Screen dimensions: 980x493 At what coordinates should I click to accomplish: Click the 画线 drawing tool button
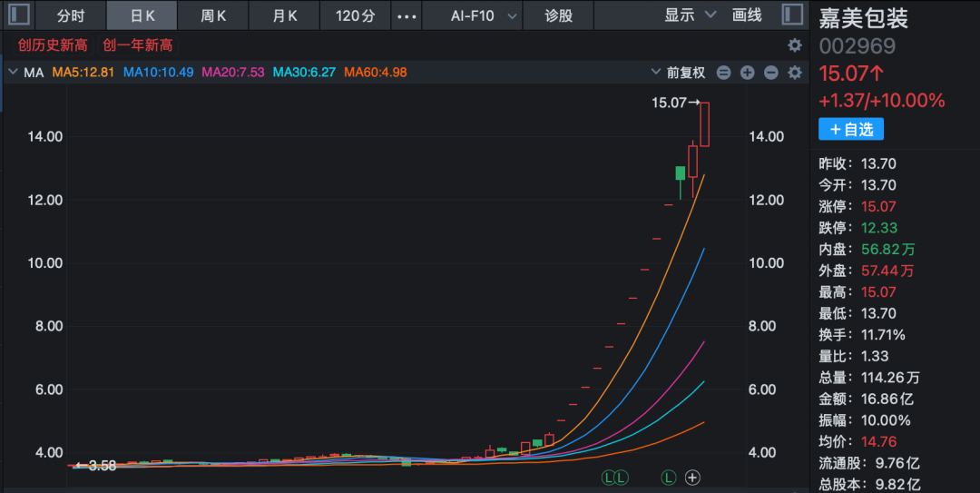747,15
